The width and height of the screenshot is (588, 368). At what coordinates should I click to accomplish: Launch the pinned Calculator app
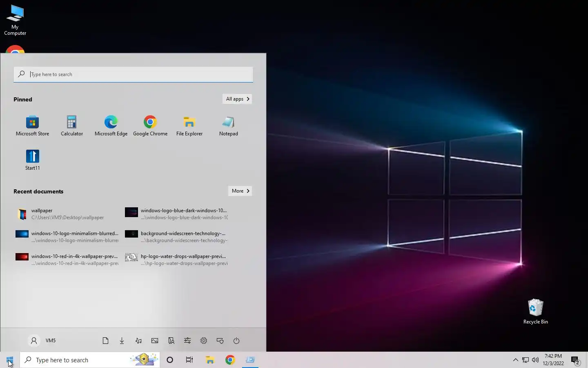(72, 126)
